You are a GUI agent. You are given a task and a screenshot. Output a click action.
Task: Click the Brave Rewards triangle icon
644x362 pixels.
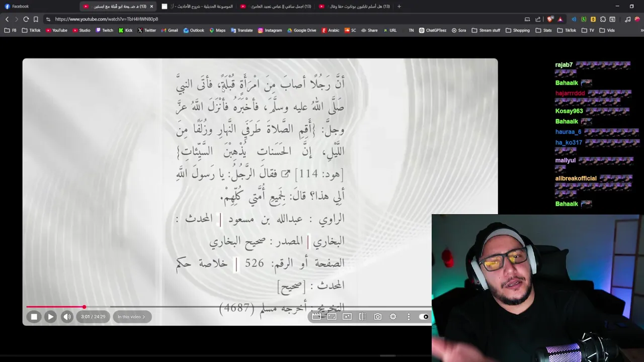coord(560,19)
